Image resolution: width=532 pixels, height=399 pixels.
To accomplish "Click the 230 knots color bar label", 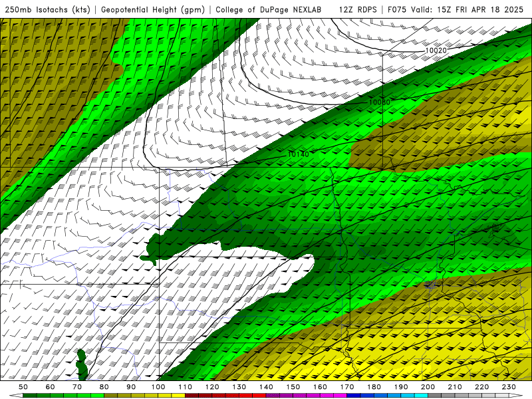I will pyautogui.click(x=509, y=387).
